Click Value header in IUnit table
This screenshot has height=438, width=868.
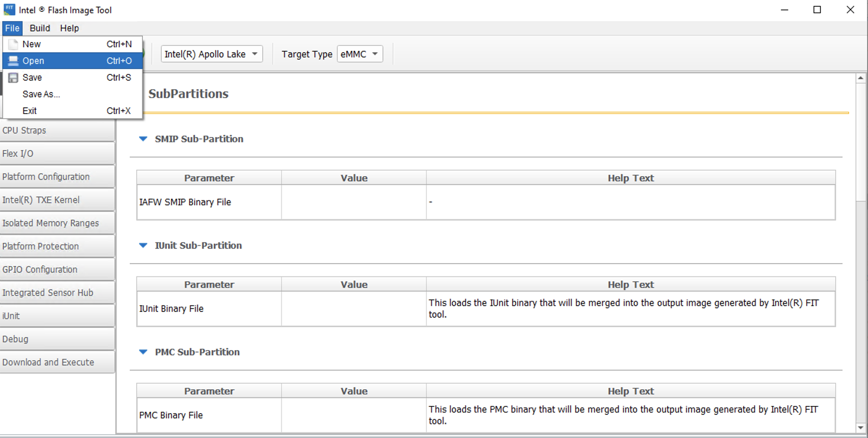coord(354,285)
